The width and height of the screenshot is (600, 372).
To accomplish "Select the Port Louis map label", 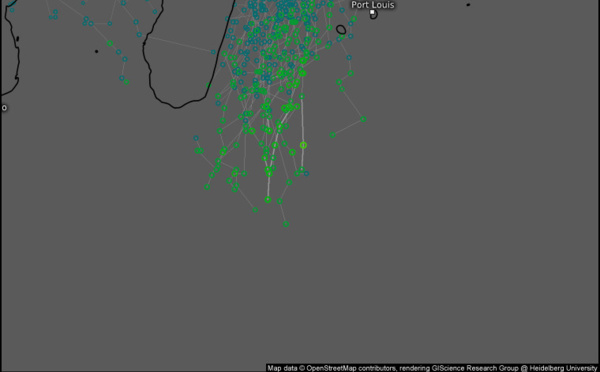I will click(x=373, y=5).
